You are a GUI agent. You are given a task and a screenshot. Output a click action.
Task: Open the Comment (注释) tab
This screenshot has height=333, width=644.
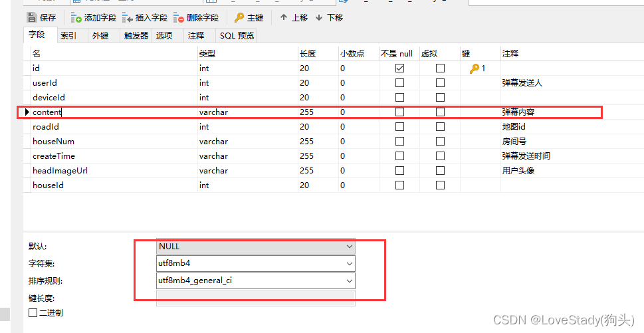(x=199, y=36)
